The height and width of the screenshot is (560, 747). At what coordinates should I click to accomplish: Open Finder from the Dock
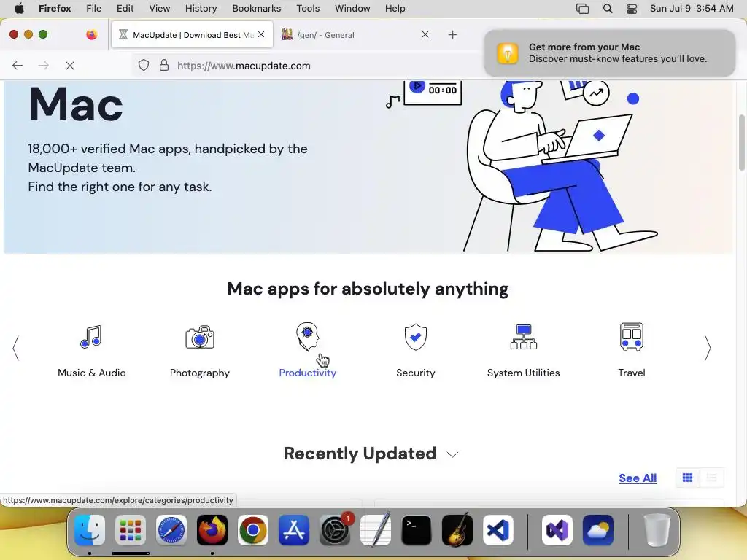(x=90, y=530)
